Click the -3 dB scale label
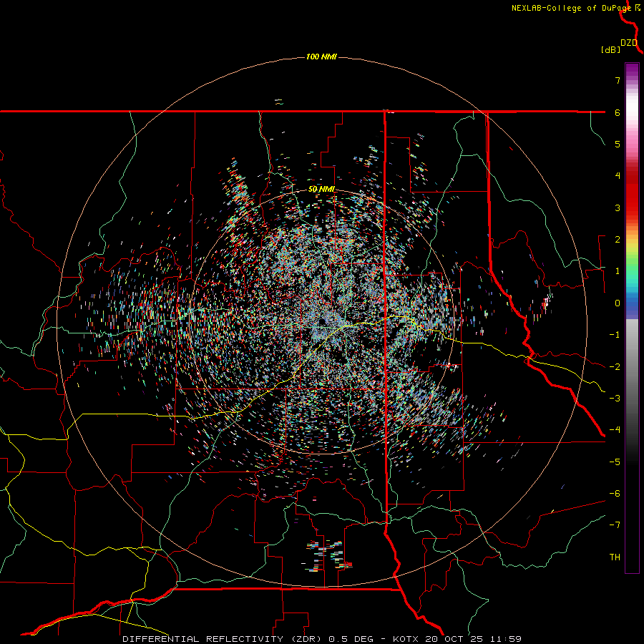 click(615, 399)
